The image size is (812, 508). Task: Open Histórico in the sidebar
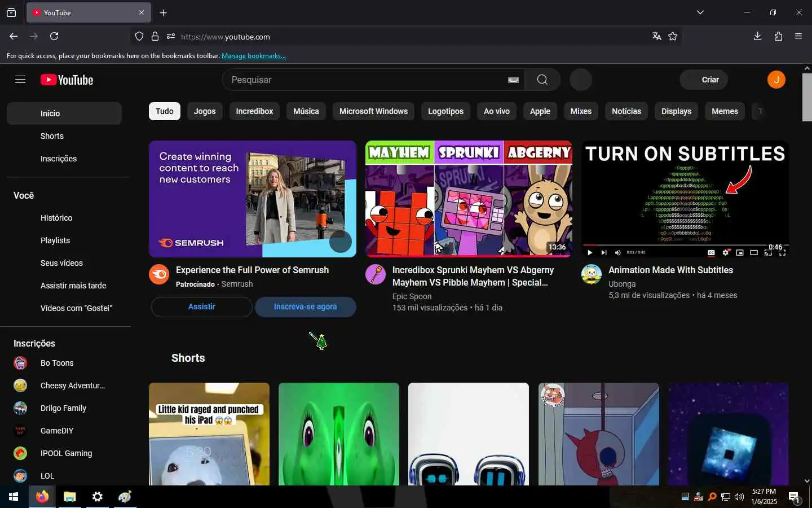[x=64, y=218]
